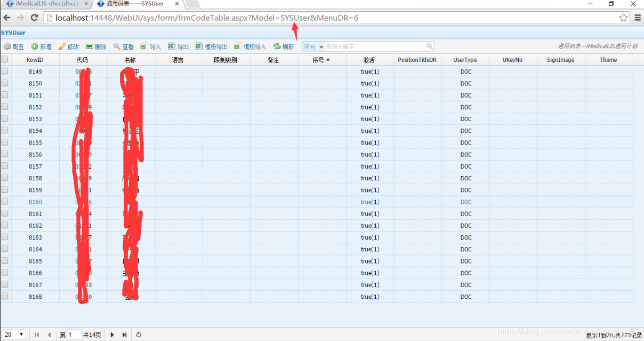Click the browser reload button
Screen dimensions: 644x341
35,18
